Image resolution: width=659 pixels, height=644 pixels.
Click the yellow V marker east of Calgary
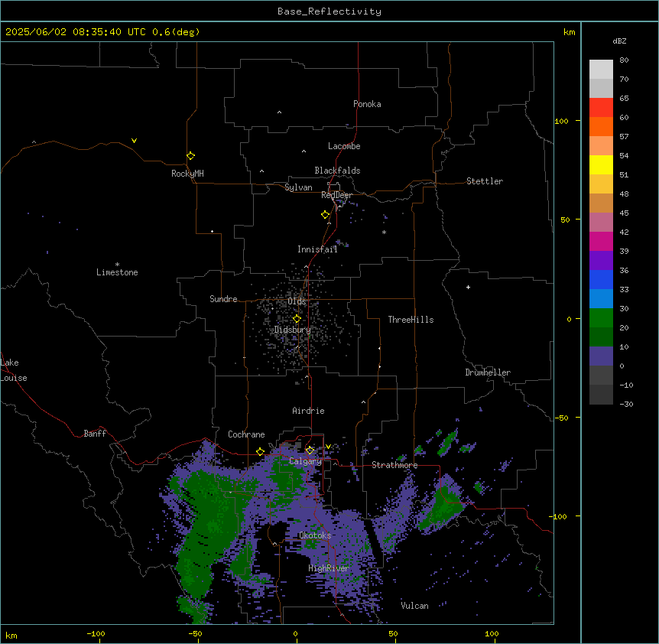tap(328, 447)
